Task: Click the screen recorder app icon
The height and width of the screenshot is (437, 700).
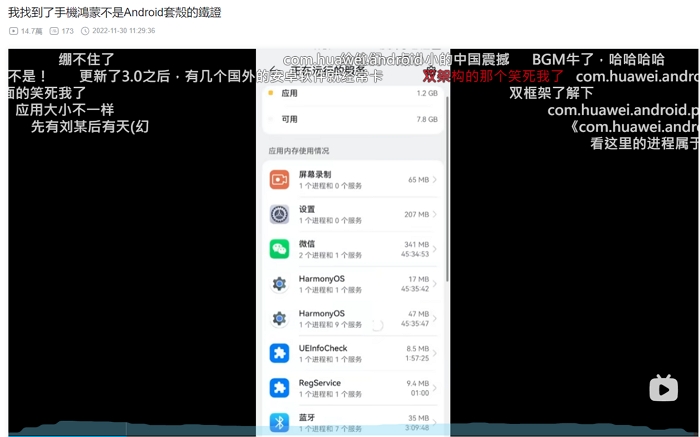Action: [x=279, y=179]
